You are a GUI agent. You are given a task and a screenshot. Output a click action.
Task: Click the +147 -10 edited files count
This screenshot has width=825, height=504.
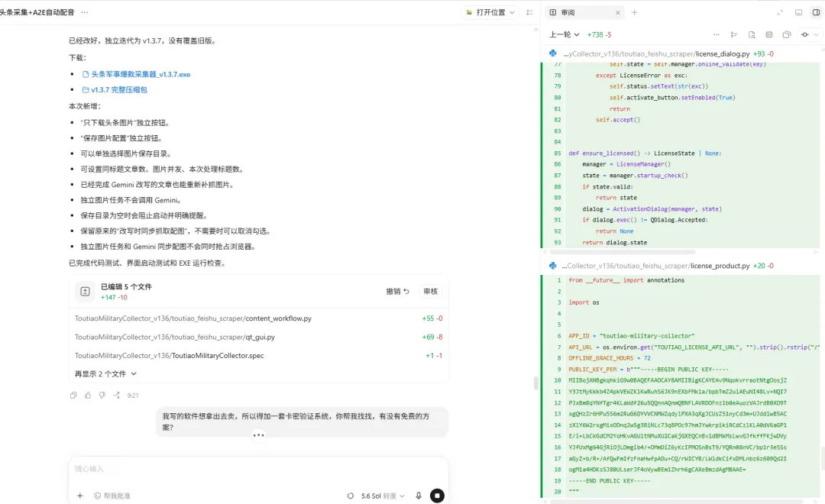coord(114,297)
